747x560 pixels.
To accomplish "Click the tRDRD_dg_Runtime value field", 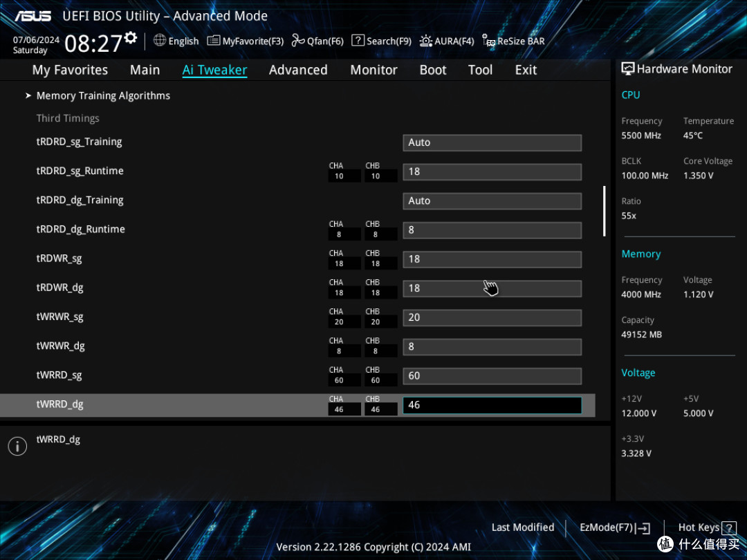I will pos(492,230).
